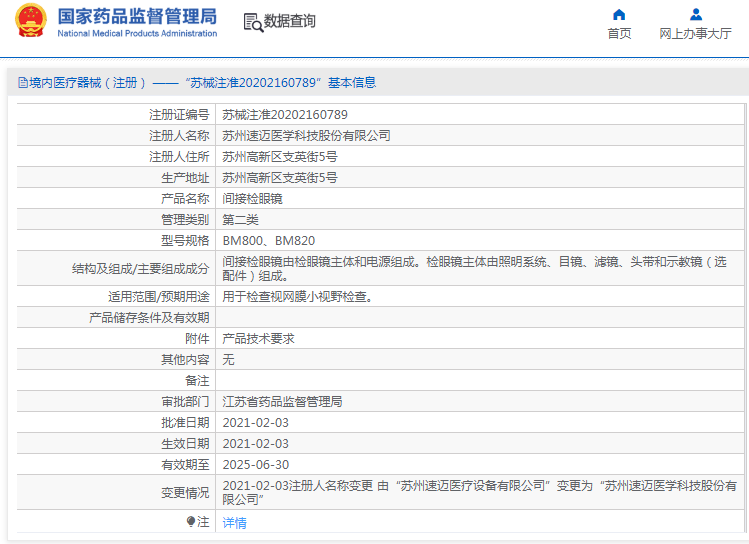749x544 pixels.
Task: Open the 数据查询 menu label
Action: [289, 21]
